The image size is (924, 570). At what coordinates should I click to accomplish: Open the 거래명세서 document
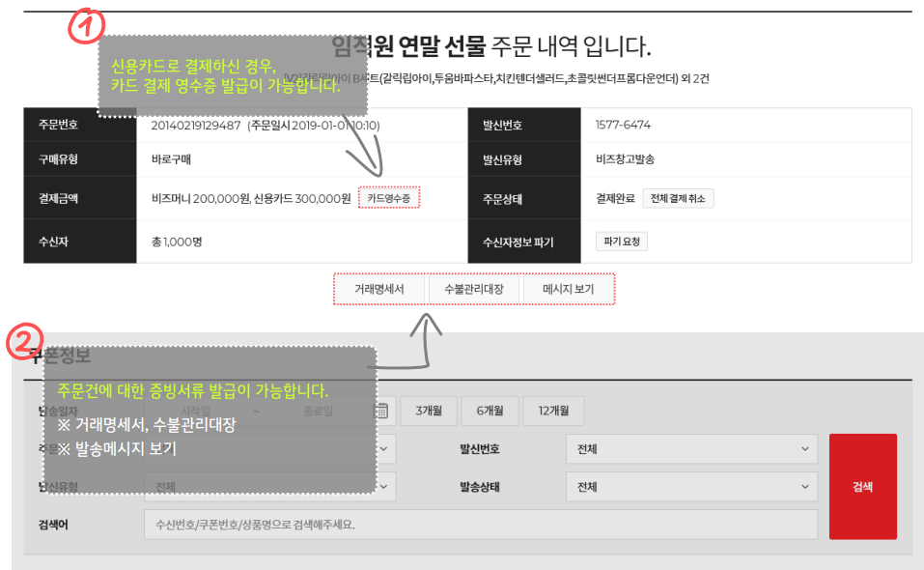(378, 289)
